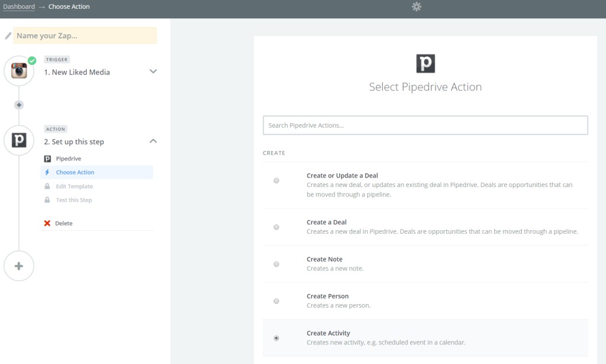Collapse the Set up this step section

point(153,141)
